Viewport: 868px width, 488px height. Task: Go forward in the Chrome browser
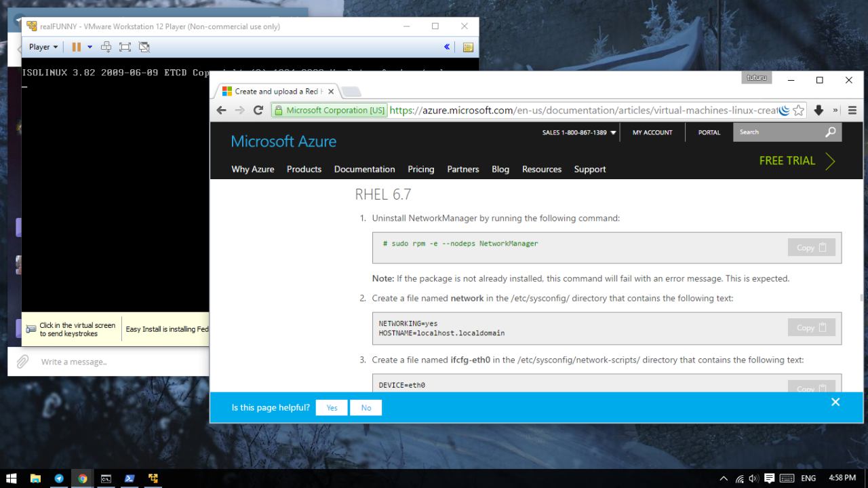[x=239, y=110]
